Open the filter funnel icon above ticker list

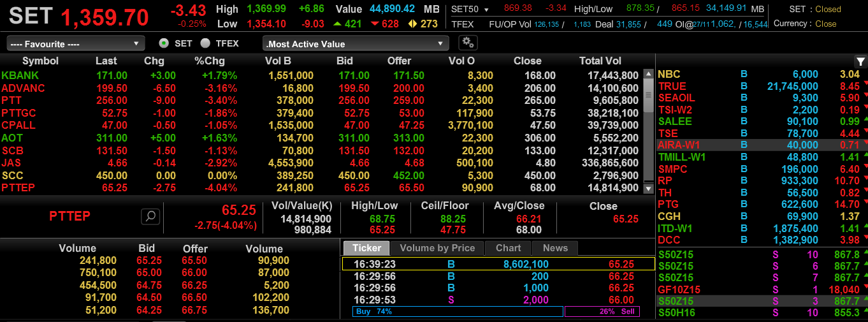(860, 61)
